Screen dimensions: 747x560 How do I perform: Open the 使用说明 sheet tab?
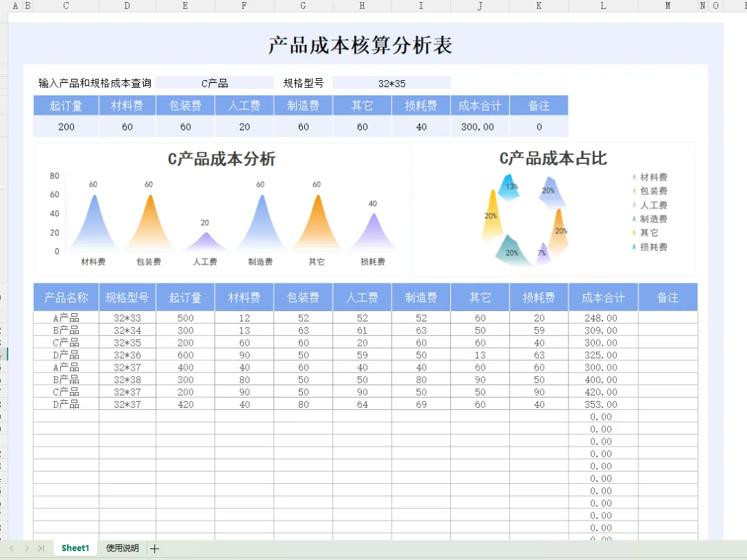point(122,548)
